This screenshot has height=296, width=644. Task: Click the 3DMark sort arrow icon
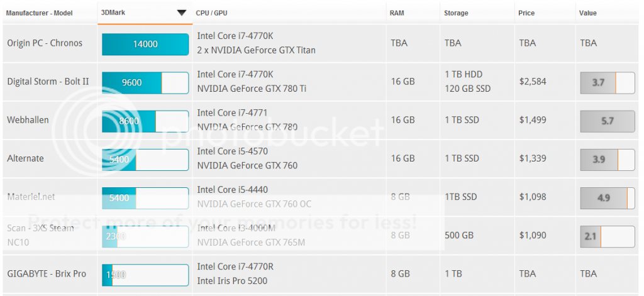182,13
